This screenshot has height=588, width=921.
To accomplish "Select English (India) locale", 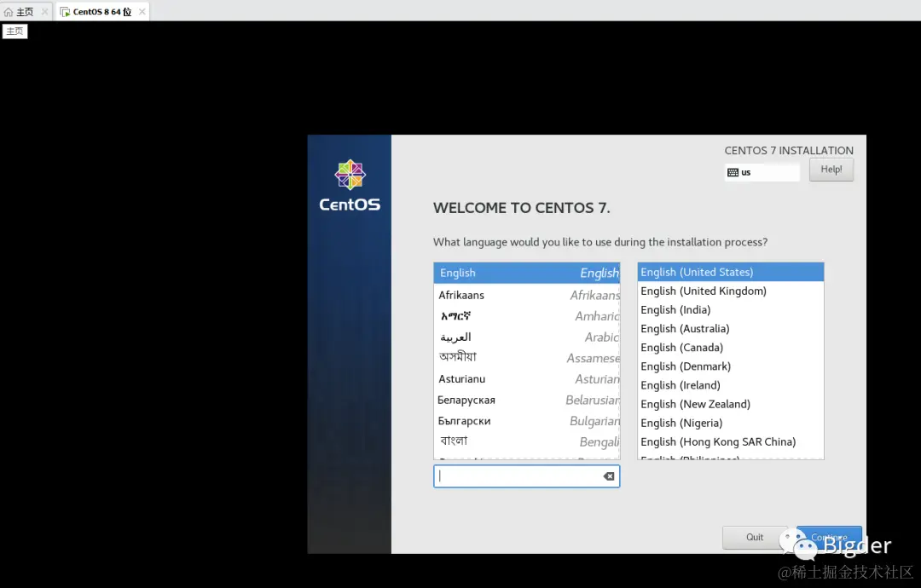I will (731, 309).
